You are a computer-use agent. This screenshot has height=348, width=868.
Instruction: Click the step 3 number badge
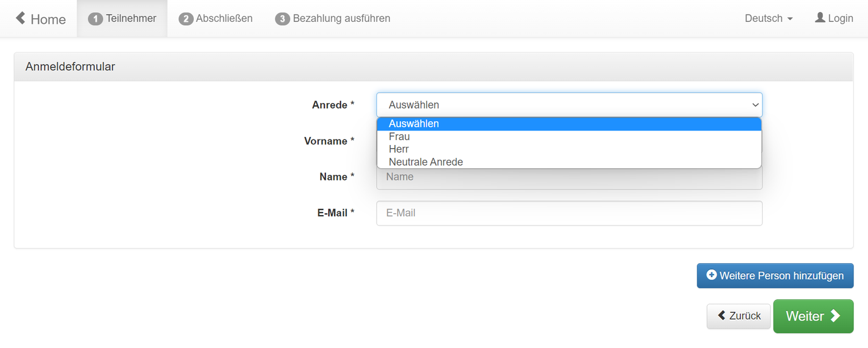pos(282,19)
